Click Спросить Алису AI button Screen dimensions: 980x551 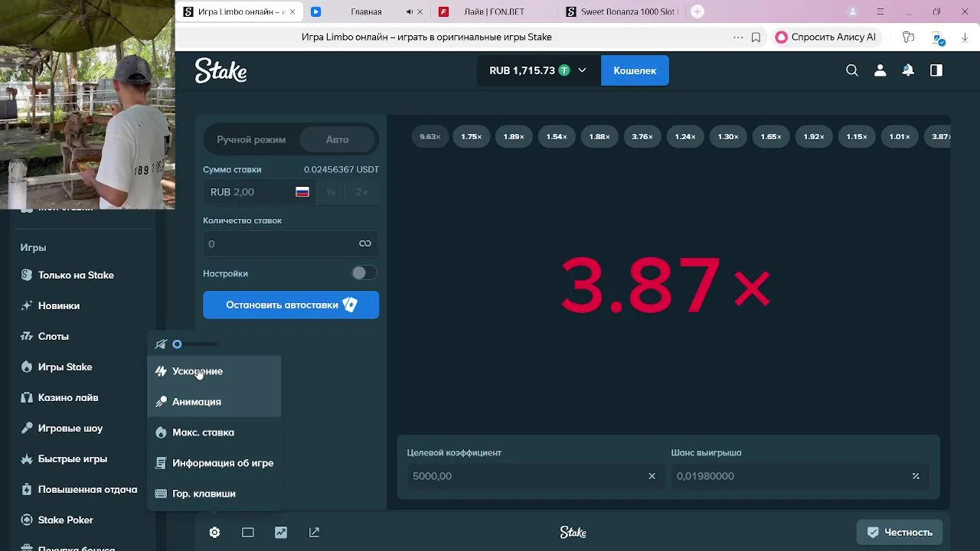pos(825,37)
